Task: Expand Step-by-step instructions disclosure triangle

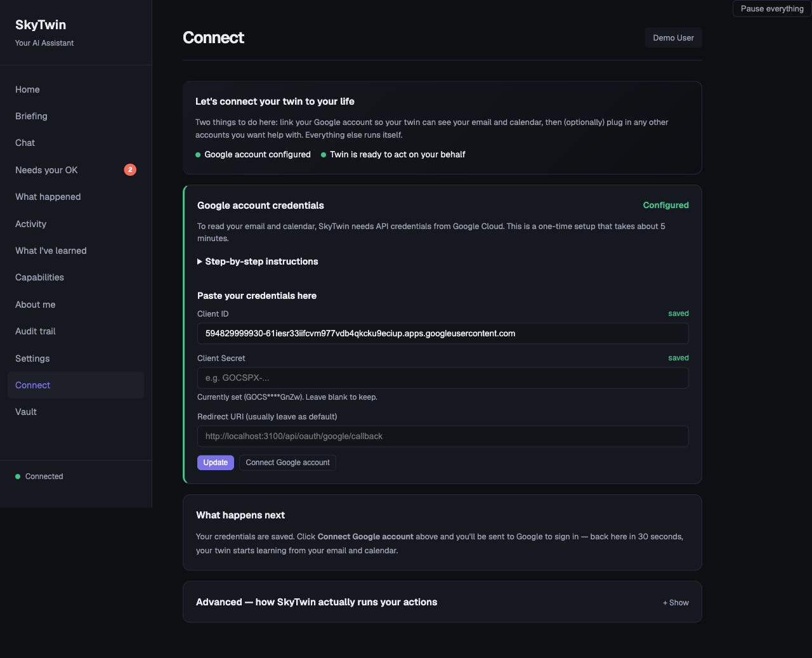Action: 258,261
